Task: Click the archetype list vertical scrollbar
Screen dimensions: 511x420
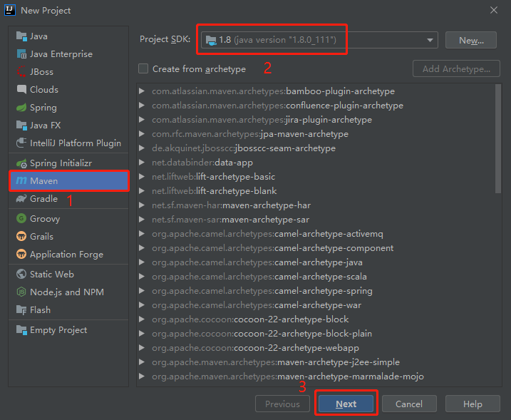Action: 498,138
